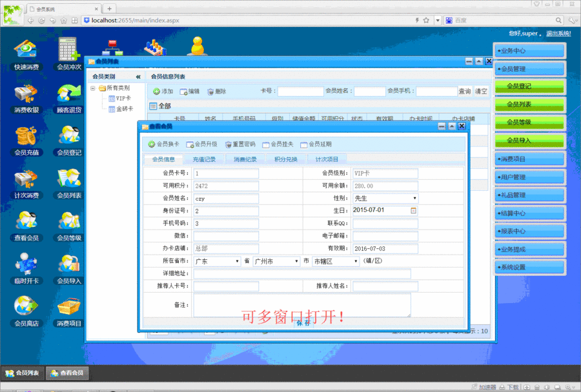Open the 会员登记 desktop icon
The image size is (581, 392).
point(69,141)
